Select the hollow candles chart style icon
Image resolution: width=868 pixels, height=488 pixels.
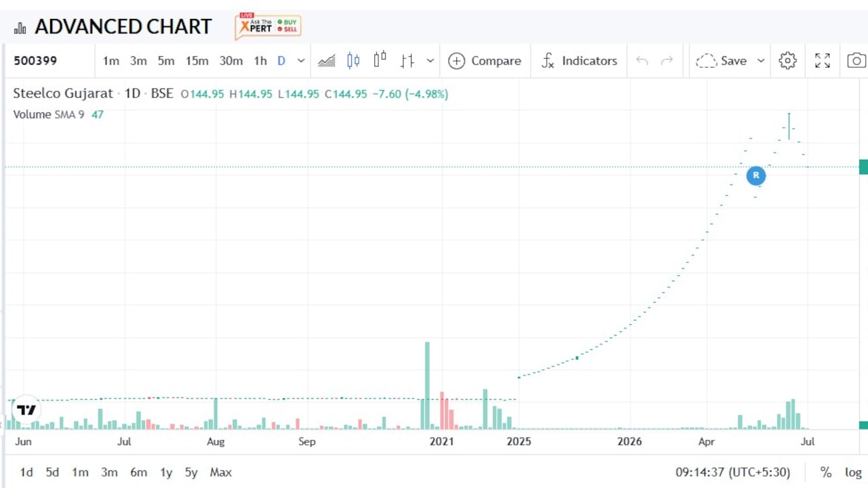tap(380, 60)
